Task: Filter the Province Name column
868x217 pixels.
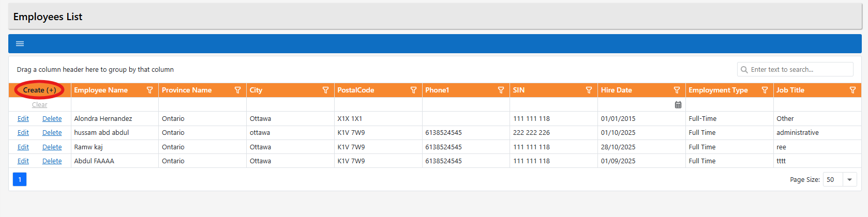Action: coord(238,90)
